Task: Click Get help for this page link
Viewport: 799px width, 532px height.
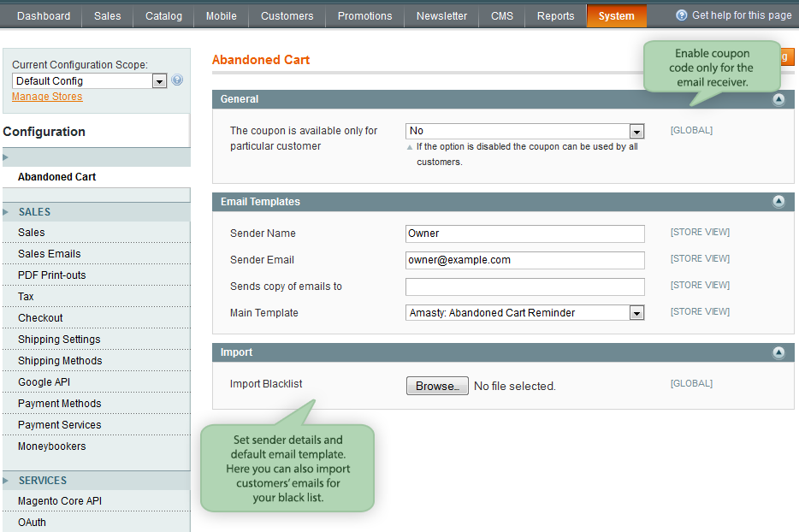Action: pyautogui.click(x=742, y=15)
